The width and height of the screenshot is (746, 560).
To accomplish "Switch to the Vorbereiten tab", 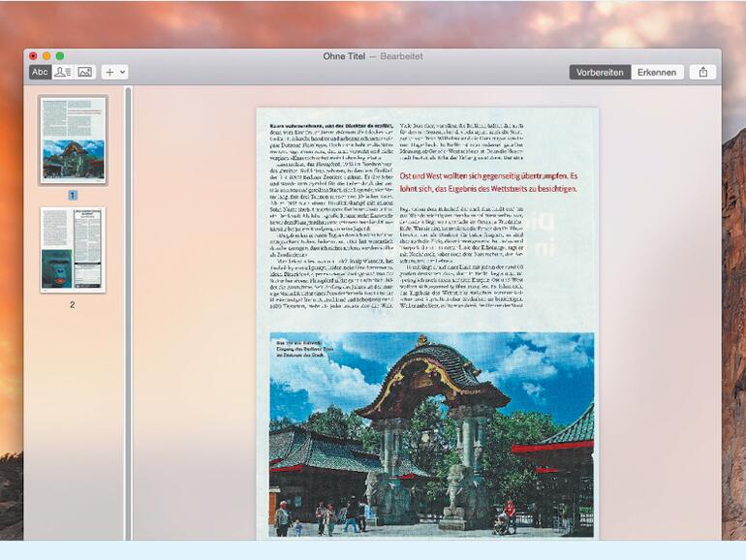I will pos(600,72).
